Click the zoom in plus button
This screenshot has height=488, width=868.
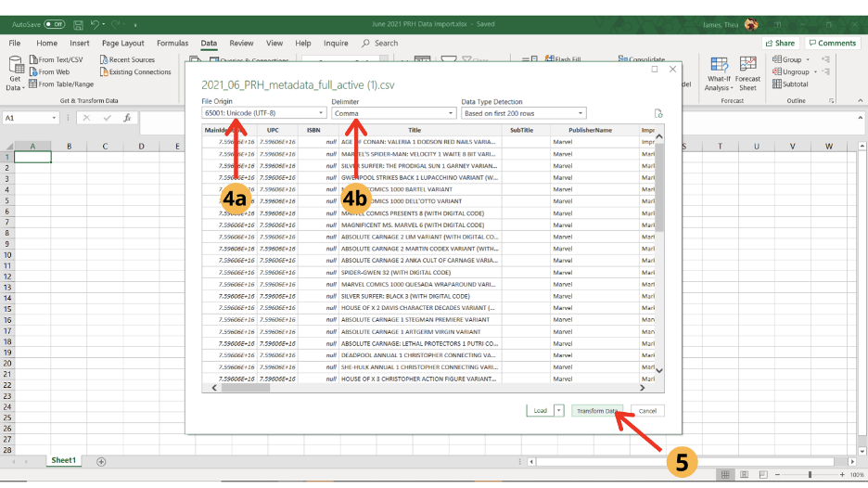click(x=842, y=475)
